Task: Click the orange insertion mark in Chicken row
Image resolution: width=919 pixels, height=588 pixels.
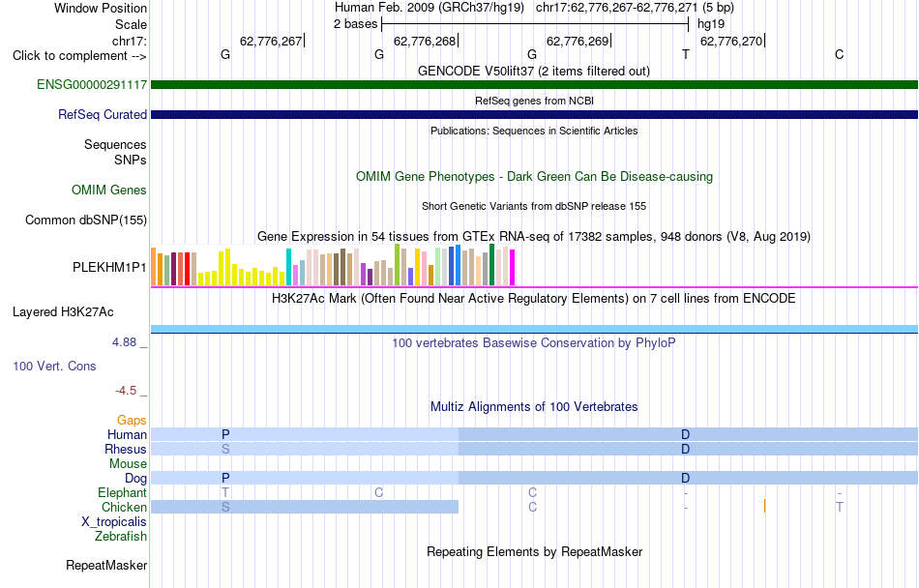Action: tap(765, 506)
